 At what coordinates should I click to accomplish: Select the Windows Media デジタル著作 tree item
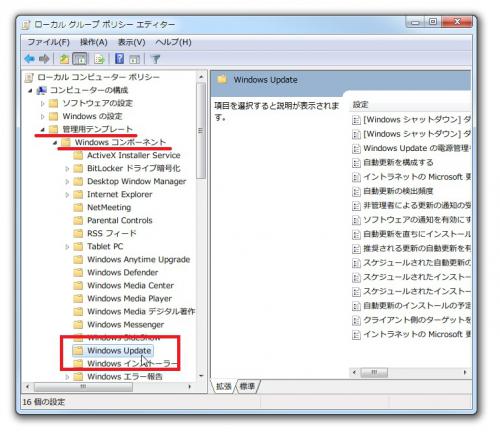tap(141, 311)
